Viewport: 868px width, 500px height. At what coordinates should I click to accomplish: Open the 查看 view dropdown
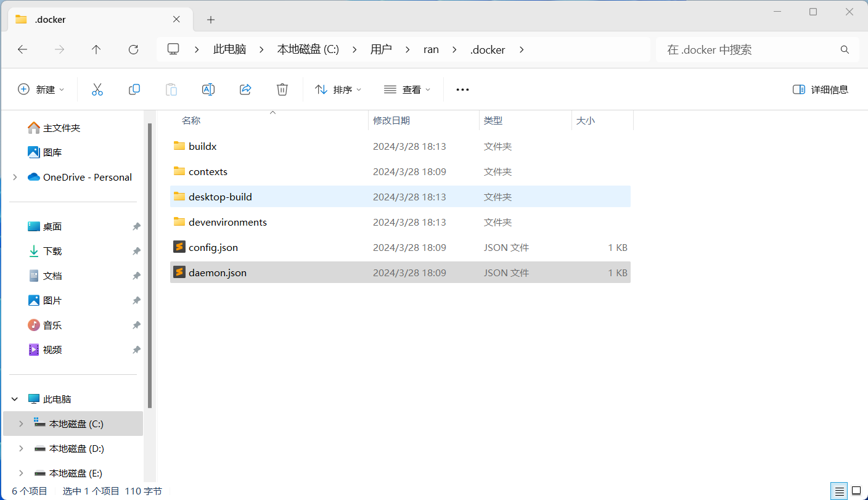pos(407,89)
